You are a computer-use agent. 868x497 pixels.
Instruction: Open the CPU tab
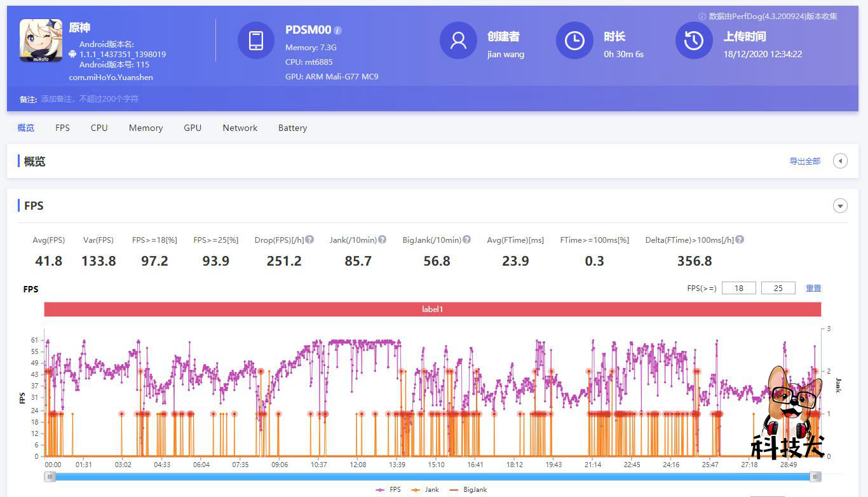coord(99,128)
